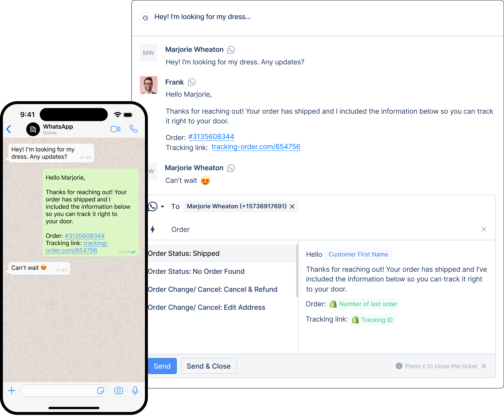Select Order Status: No Order Found macro
504x420 pixels.
coord(196,272)
